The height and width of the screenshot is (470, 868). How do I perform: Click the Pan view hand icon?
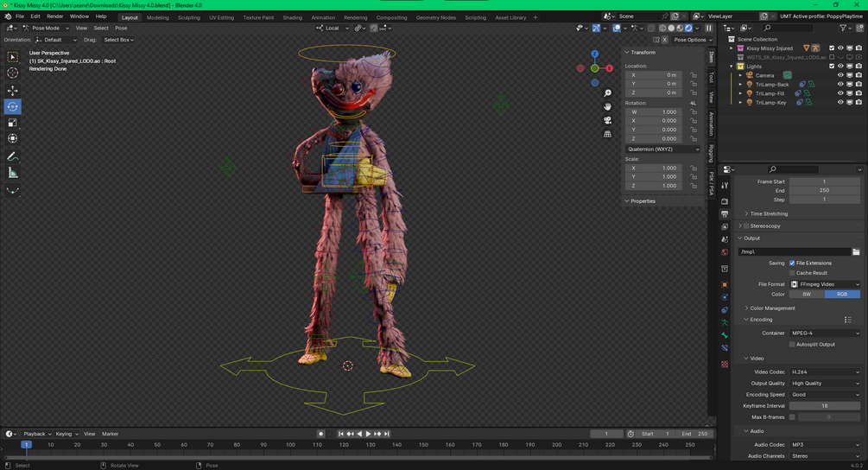pyautogui.click(x=607, y=106)
